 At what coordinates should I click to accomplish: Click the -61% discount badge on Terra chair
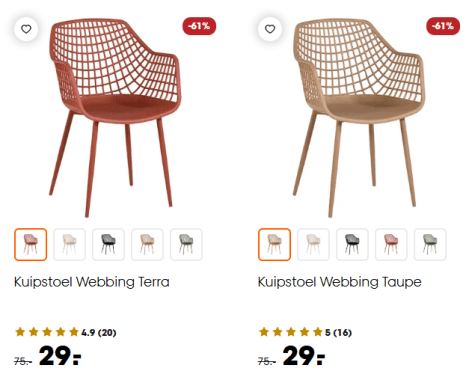coord(199,26)
